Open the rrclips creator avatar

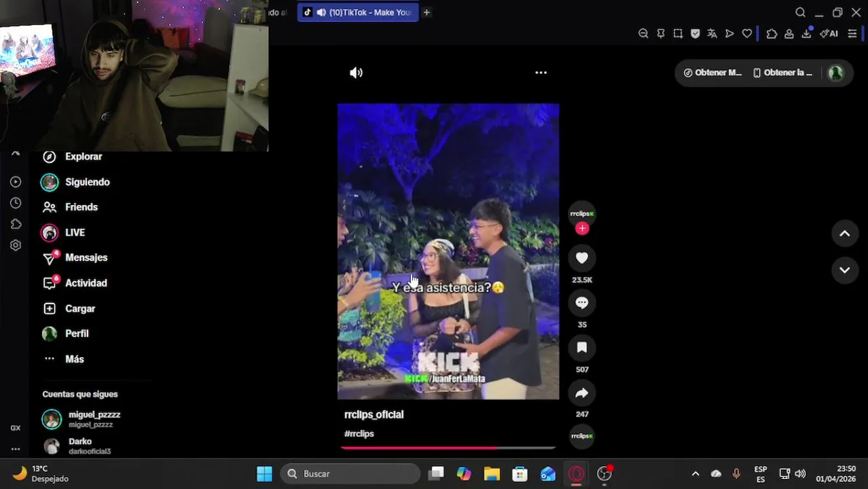[x=582, y=213]
